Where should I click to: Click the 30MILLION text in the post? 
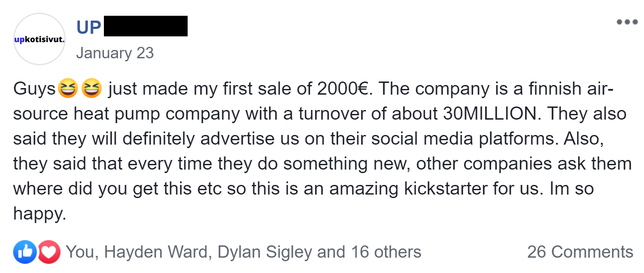pos(487,114)
